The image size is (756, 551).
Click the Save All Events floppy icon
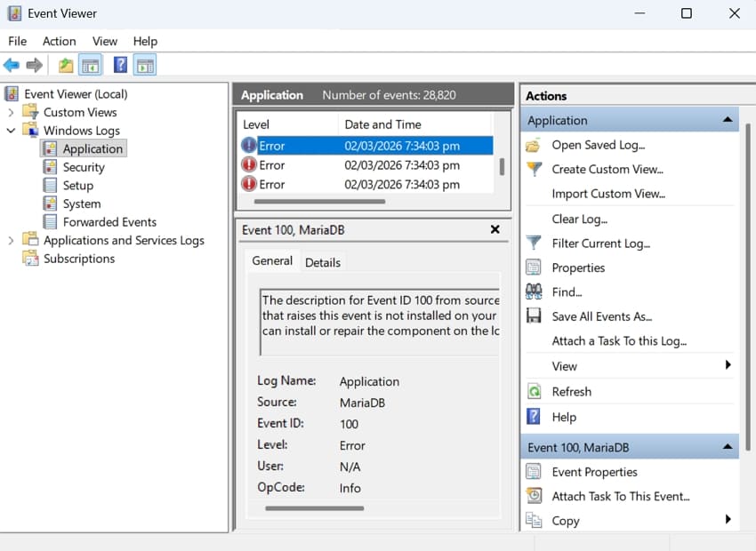534,316
